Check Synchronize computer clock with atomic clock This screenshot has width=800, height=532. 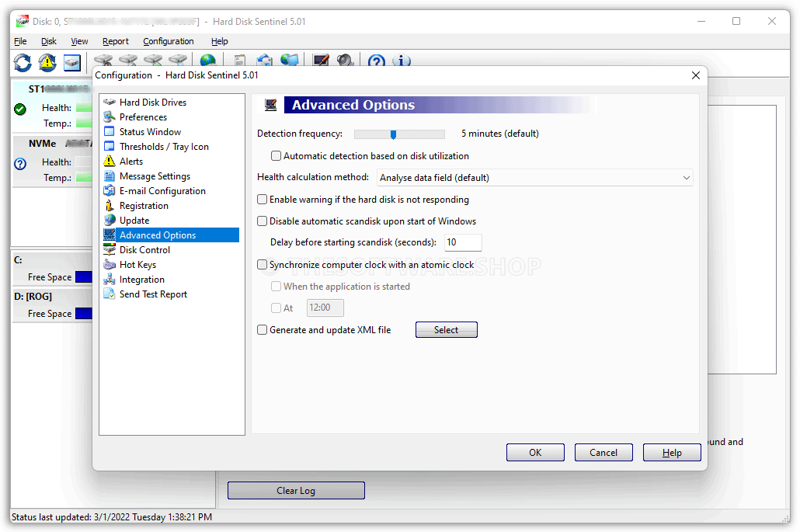point(263,265)
